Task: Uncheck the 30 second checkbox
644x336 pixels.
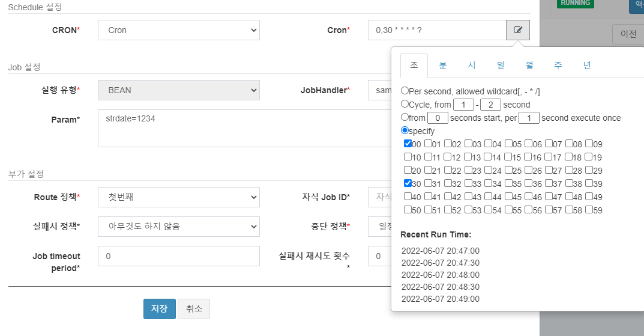Action: 408,183
